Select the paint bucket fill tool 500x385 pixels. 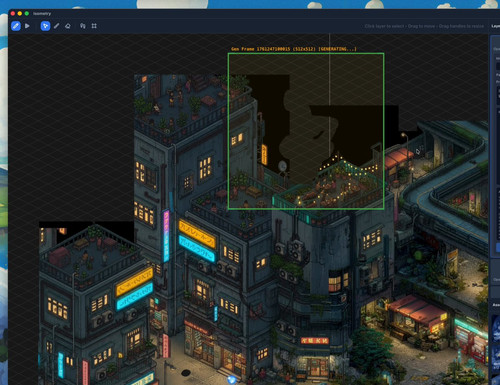pos(83,26)
